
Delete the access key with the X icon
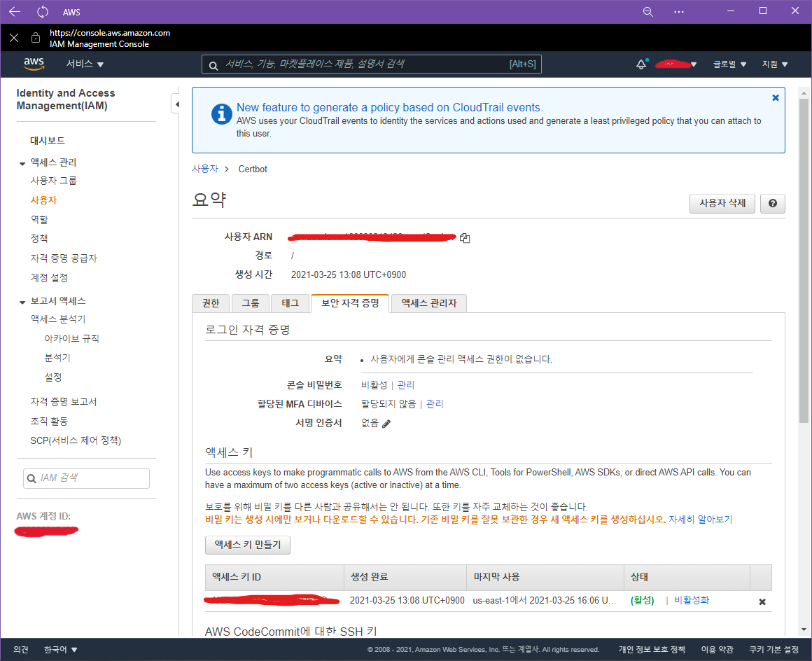tap(762, 602)
